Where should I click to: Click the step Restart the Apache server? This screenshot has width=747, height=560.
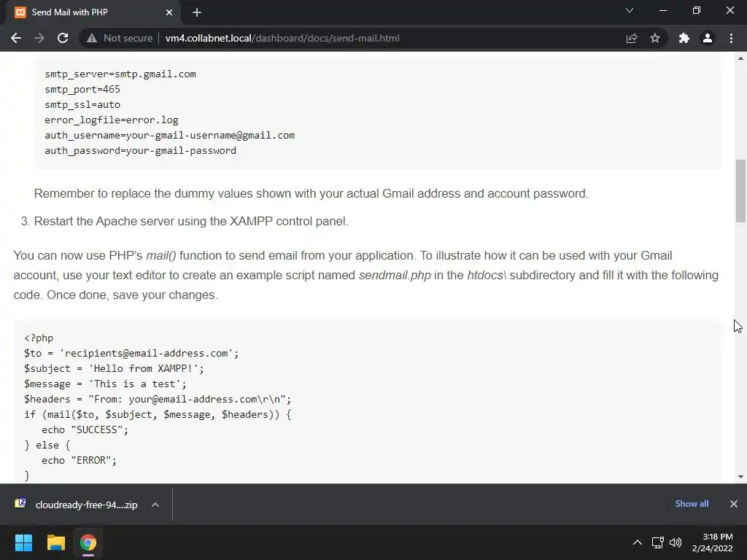pos(191,222)
